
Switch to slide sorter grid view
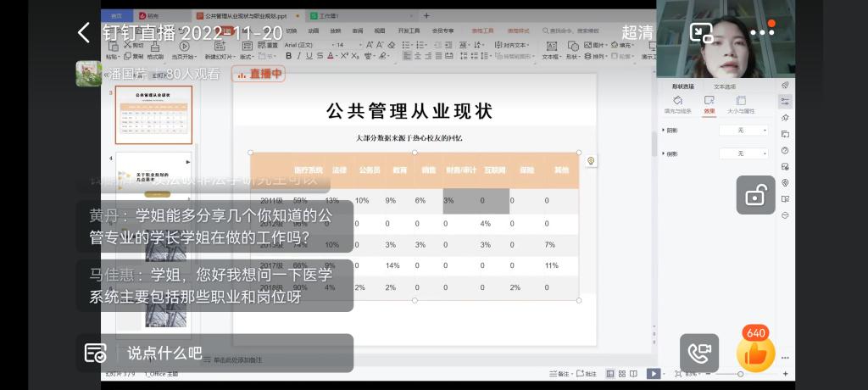621,374
